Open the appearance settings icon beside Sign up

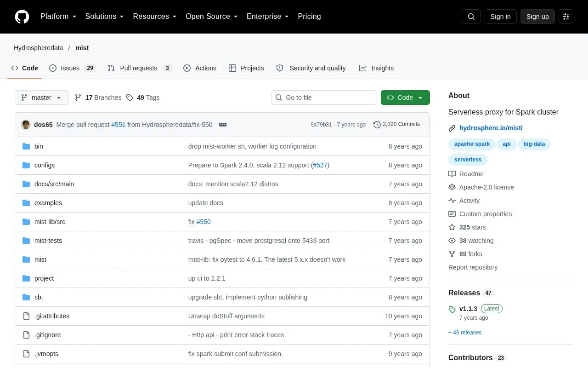click(566, 17)
